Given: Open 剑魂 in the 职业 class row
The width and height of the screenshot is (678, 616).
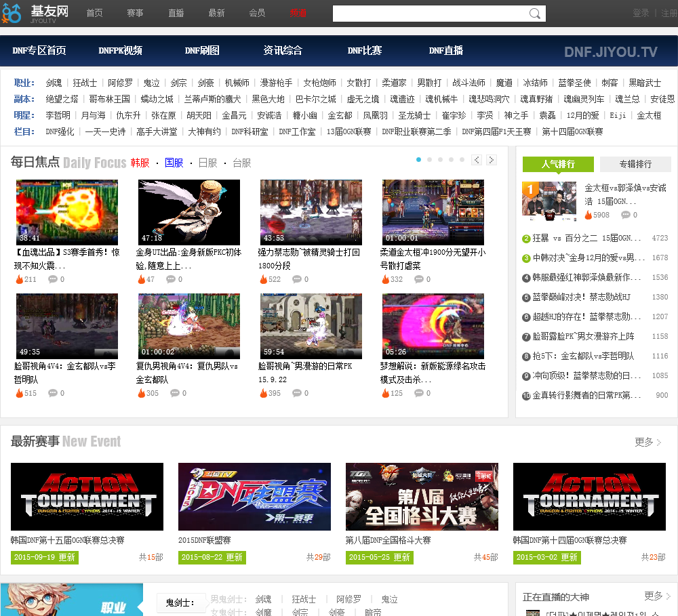Looking at the screenshot, I should [54, 83].
